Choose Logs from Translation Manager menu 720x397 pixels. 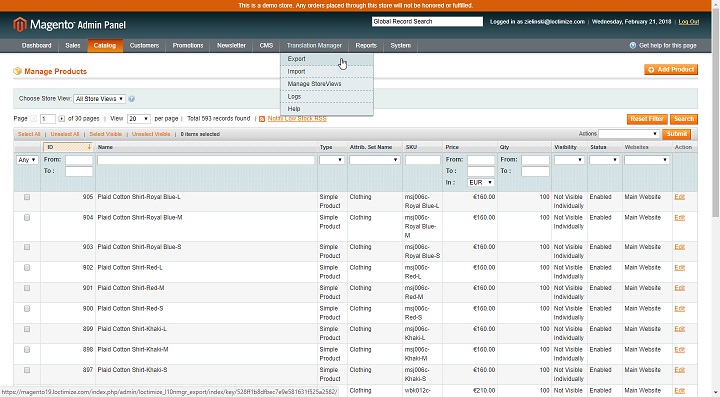(x=326, y=97)
